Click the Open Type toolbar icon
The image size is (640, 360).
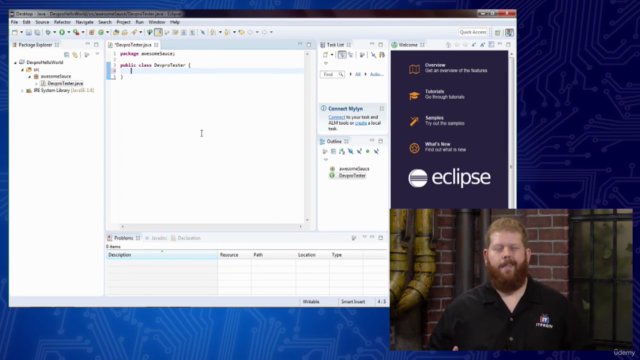click(116, 32)
